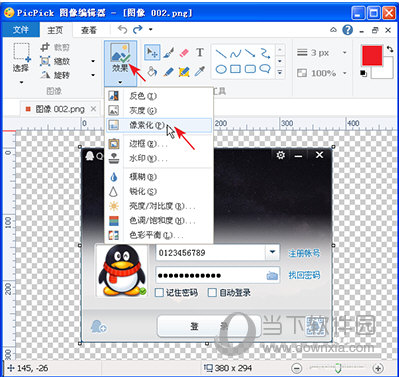Image resolution: width=399 pixels, height=377 pixels.
Task: Click the Redo arrow
Action: 137,30
